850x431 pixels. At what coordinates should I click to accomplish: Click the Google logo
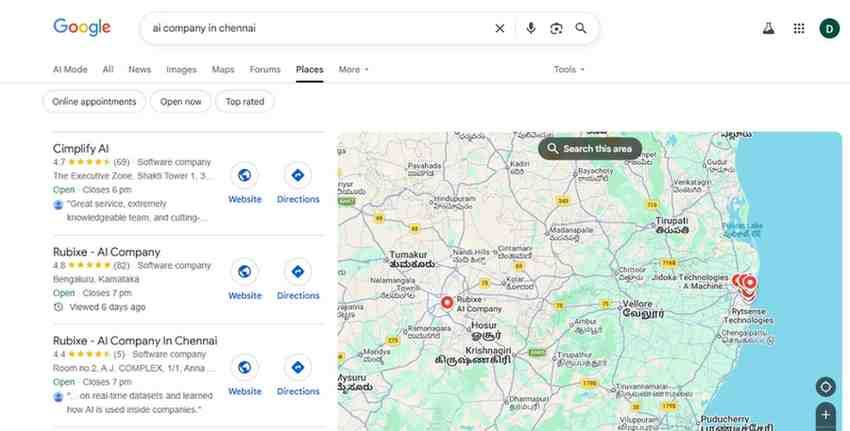tap(82, 27)
